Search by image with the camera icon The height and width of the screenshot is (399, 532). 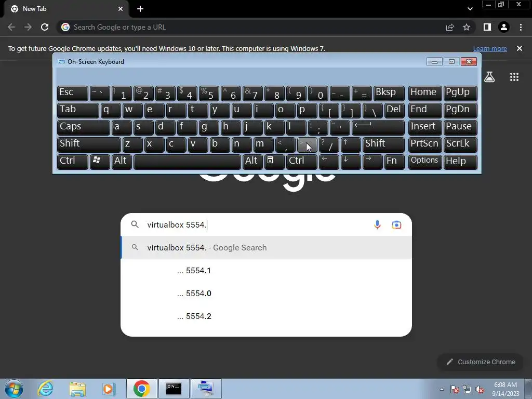pyautogui.click(x=396, y=224)
